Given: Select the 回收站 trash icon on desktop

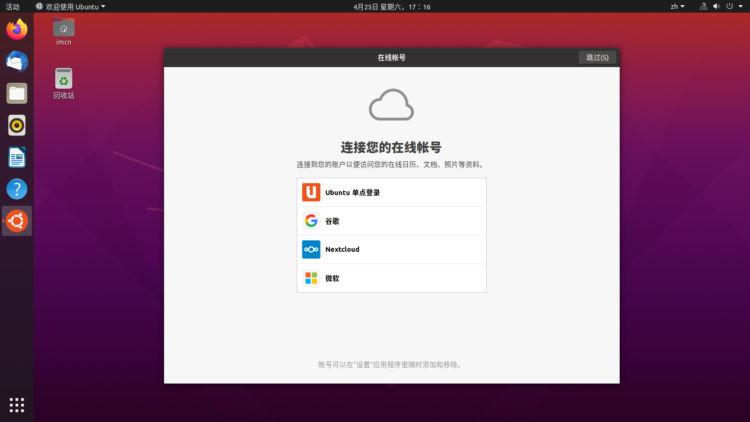Looking at the screenshot, I should [x=64, y=82].
